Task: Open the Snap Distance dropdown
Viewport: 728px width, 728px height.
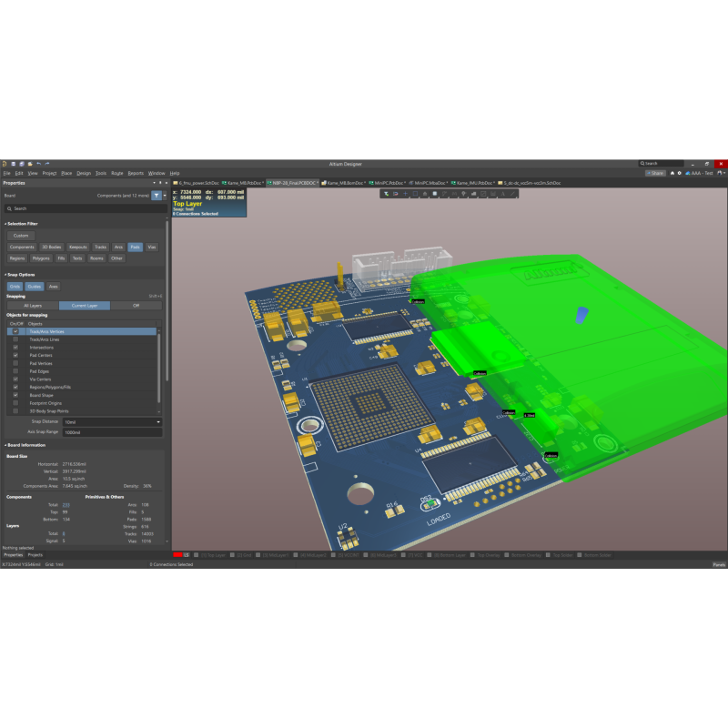Action: coord(157,422)
